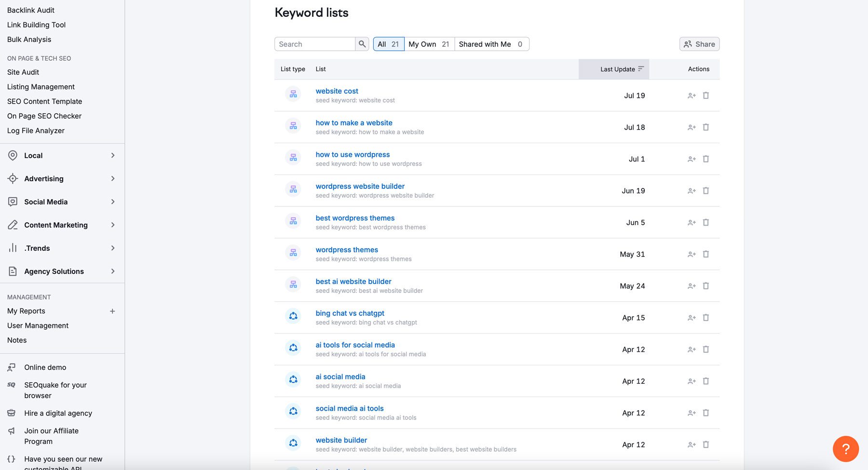Click the Share button
The image size is (868, 470).
[x=699, y=44]
